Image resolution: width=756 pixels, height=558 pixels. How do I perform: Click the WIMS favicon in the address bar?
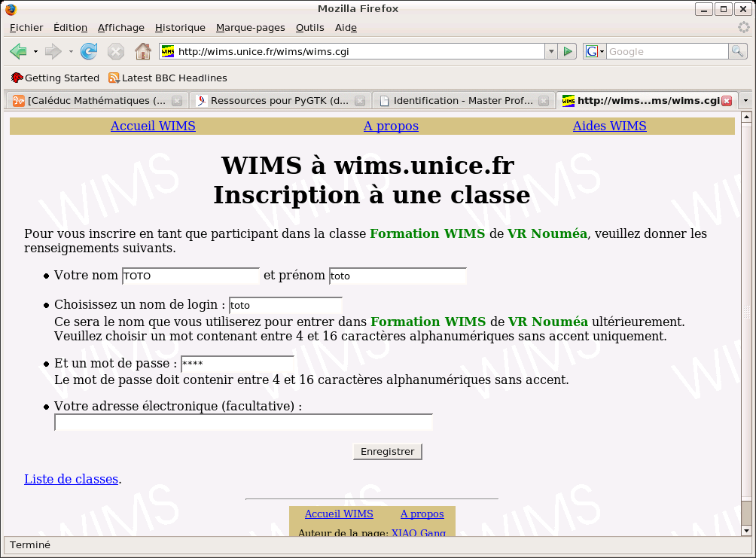point(168,51)
